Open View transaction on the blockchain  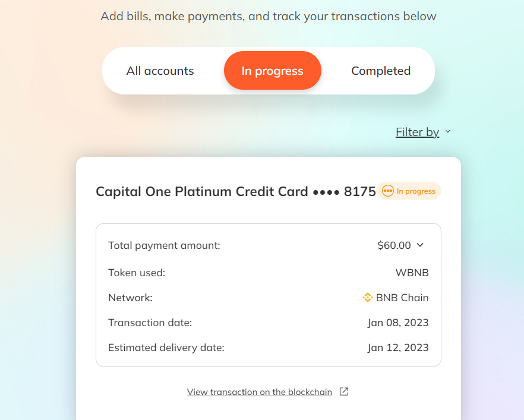(x=259, y=391)
